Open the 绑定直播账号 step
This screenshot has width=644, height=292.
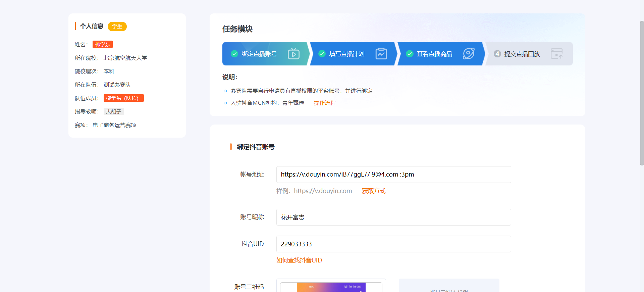pos(265,54)
